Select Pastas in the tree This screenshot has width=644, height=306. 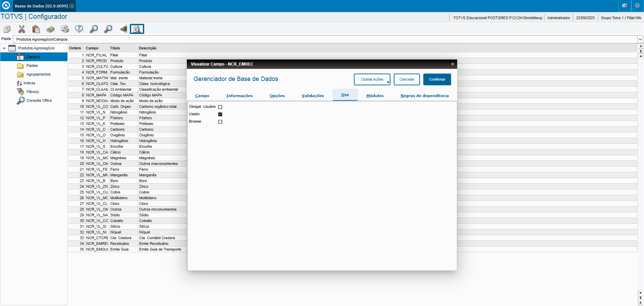tap(32, 65)
